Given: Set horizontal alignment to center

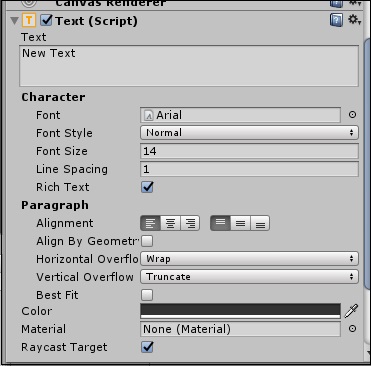Looking at the screenshot, I should pos(170,223).
